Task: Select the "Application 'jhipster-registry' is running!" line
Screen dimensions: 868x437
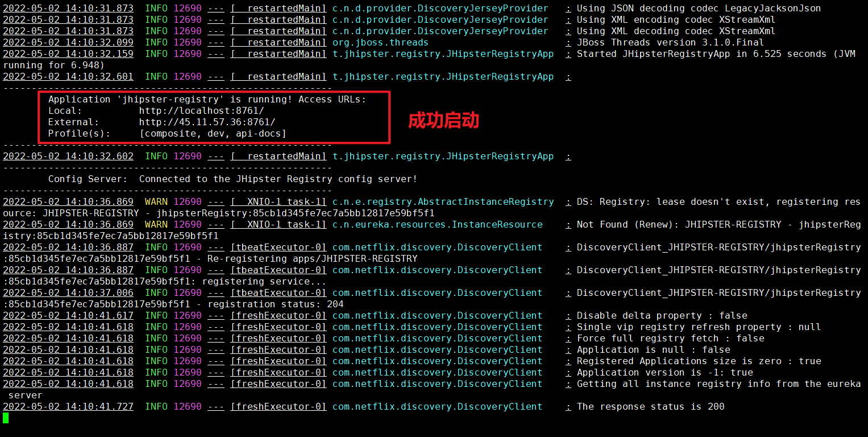Action: point(207,99)
